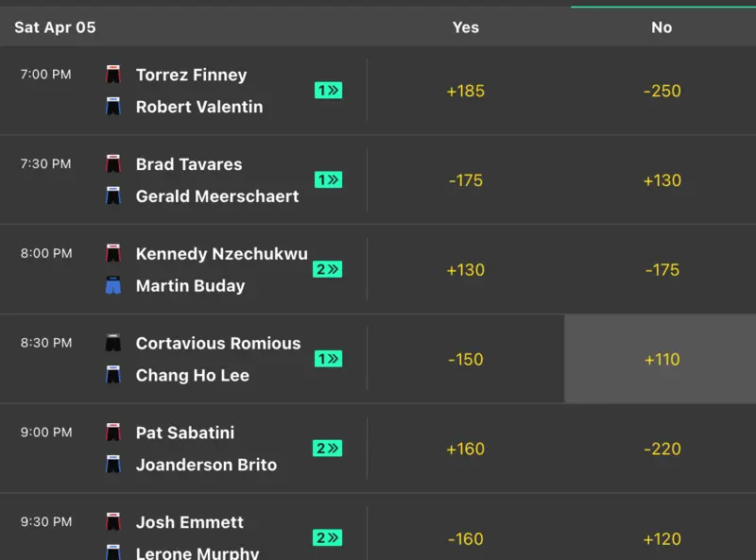Click Martin Buday's blue shorts icon
This screenshot has height=560, width=756.
pyautogui.click(x=113, y=285)
